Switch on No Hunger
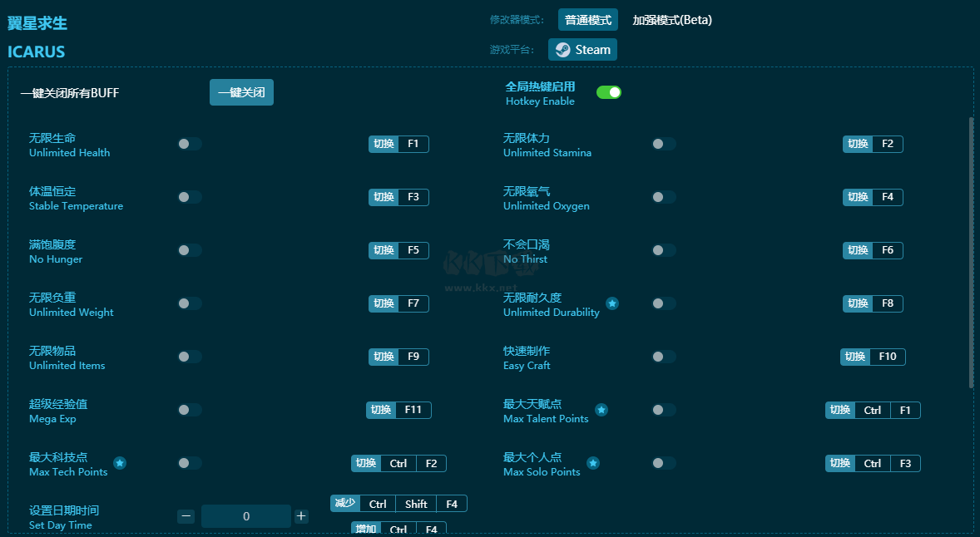Viewport: 980px width, 537px height. tap(190, 250)
